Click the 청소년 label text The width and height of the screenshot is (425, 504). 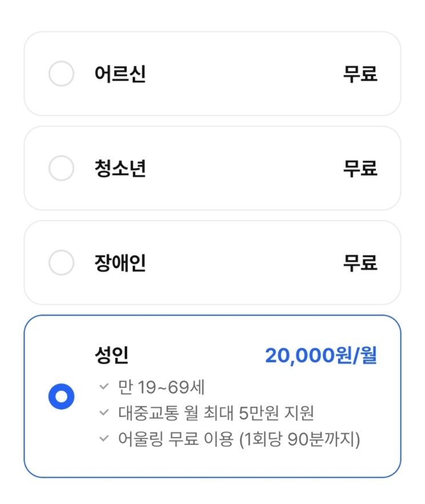[120, 168]
